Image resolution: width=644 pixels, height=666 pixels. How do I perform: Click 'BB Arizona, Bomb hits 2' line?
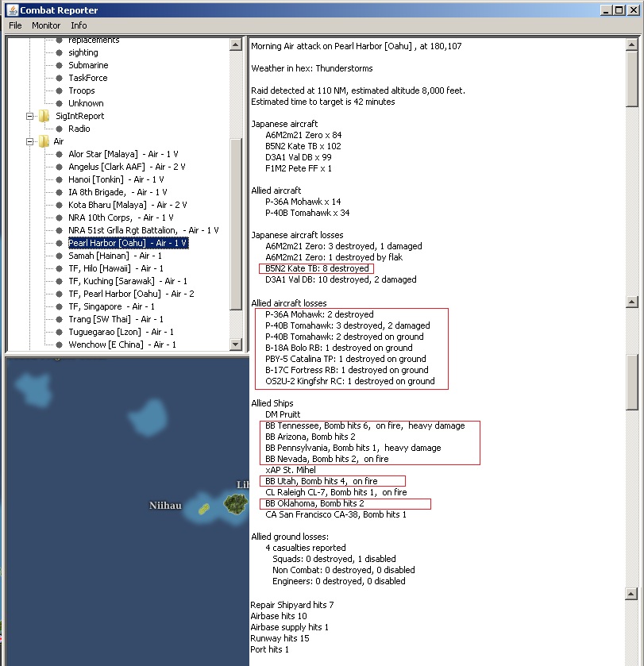coord(310,437)
